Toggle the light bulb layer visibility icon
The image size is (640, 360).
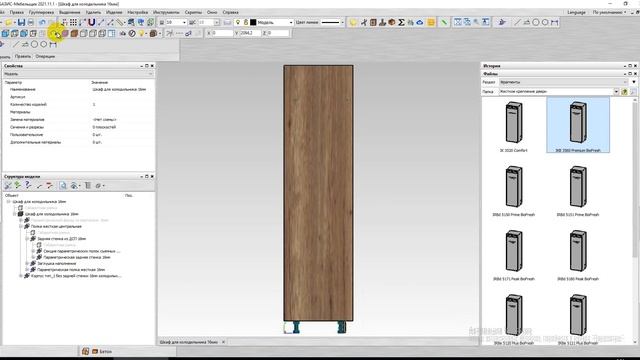click(238, 22)
